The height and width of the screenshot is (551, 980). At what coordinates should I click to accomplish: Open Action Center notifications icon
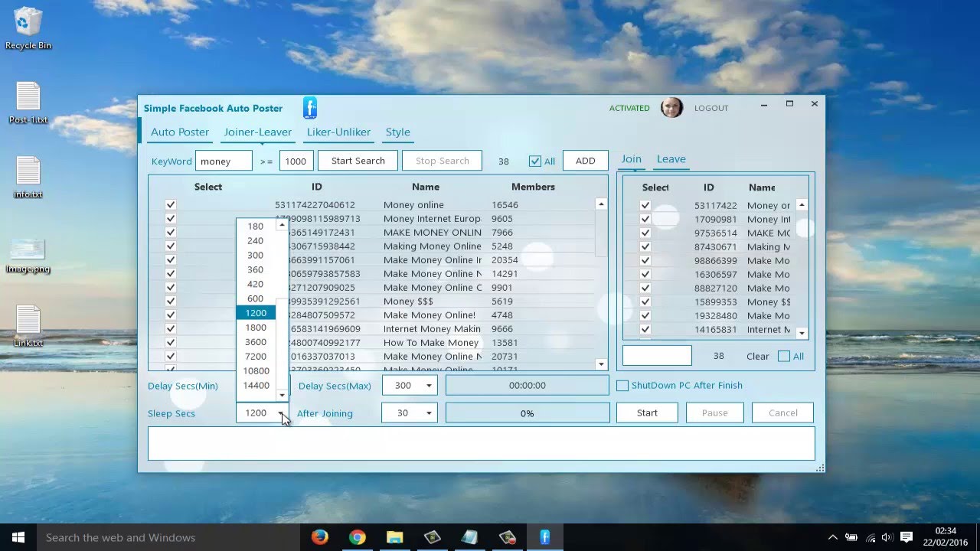[x=906, y=537]
